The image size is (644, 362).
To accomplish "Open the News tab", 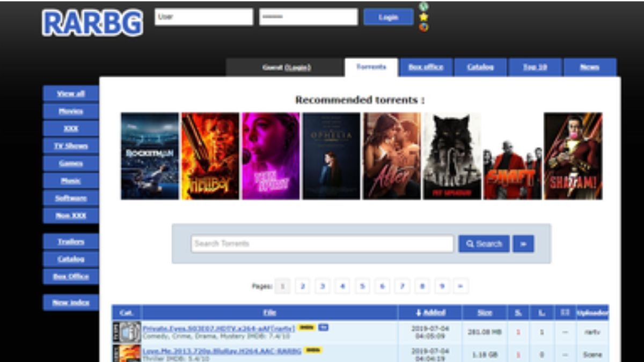I will coord(590,68).
